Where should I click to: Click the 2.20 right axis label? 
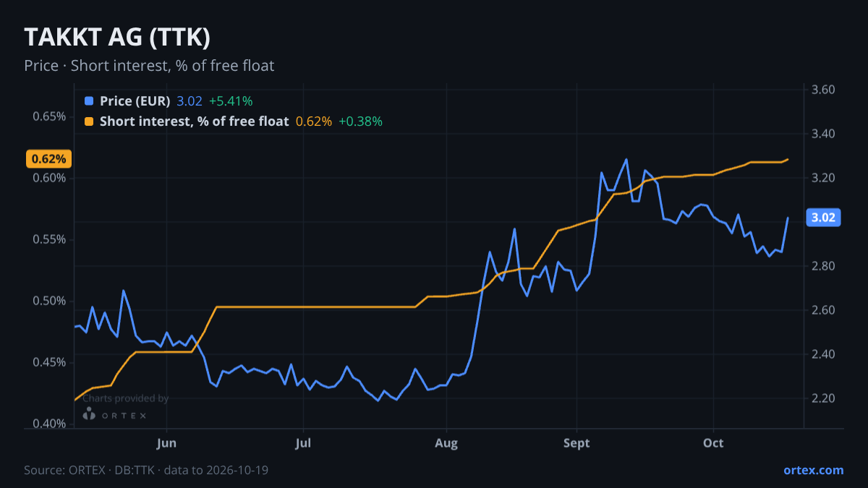[x=824, y=398]
